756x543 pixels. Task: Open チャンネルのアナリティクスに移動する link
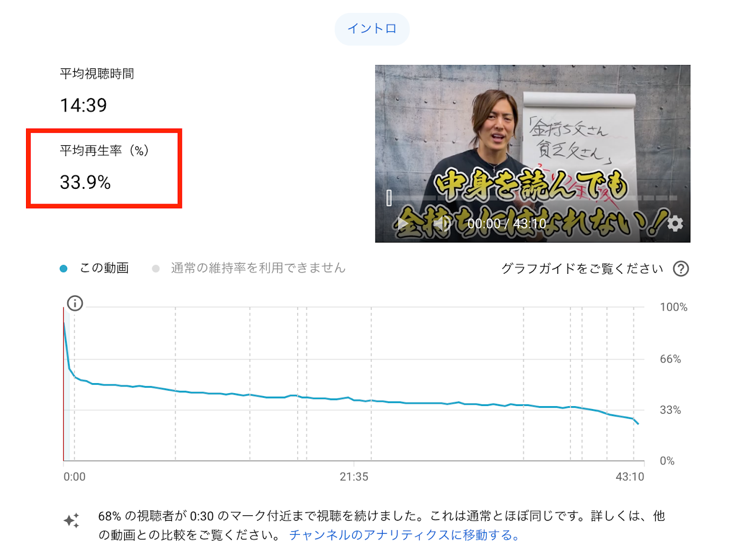[404, 535]
